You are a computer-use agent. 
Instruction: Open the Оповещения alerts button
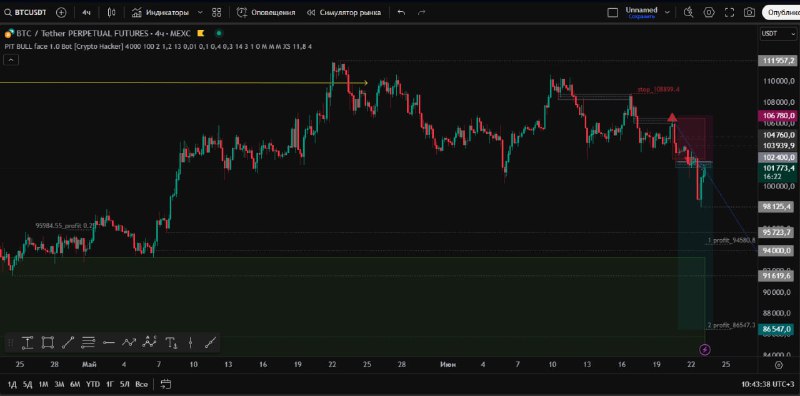(266, 12)
